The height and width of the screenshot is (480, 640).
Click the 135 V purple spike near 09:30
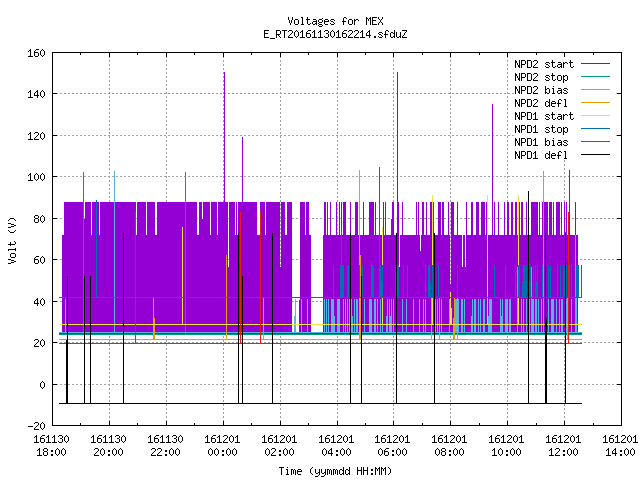(492, 153)
